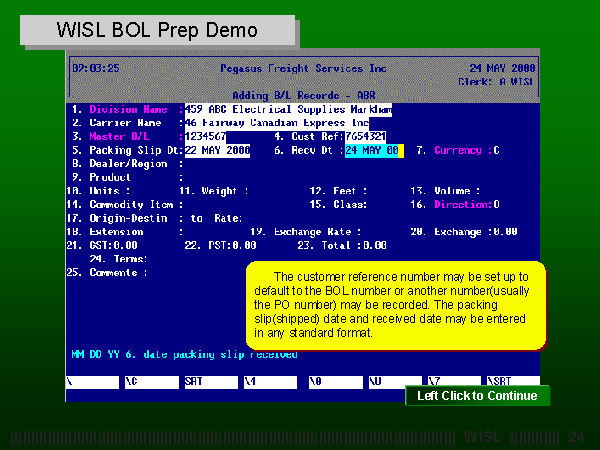Click the WISL BOL Prep Demo title
Screen dimensions: 600x450
click(157, 30)
